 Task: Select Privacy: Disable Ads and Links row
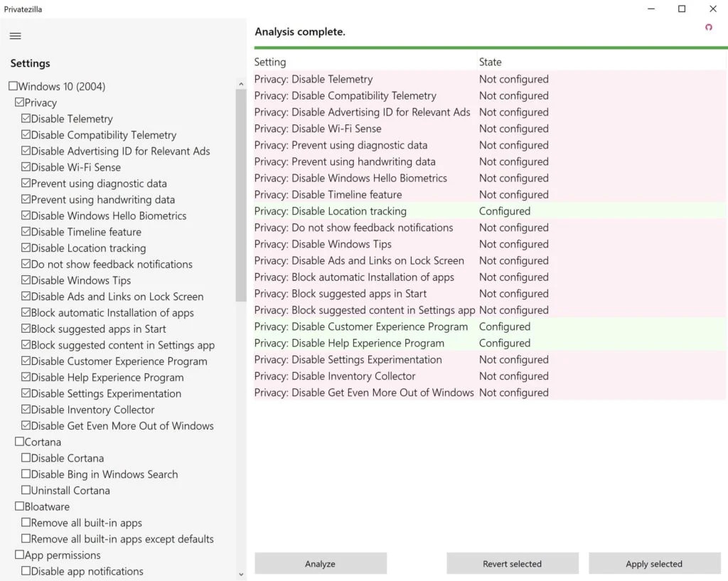coord(491,260)
